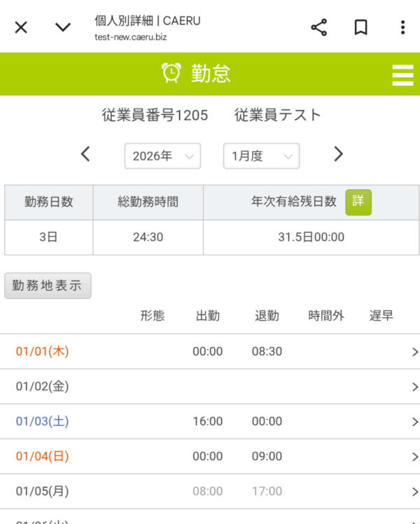Go to next month with right arrow
This screenshot has height=524, width=420.
tap(339, 154)
